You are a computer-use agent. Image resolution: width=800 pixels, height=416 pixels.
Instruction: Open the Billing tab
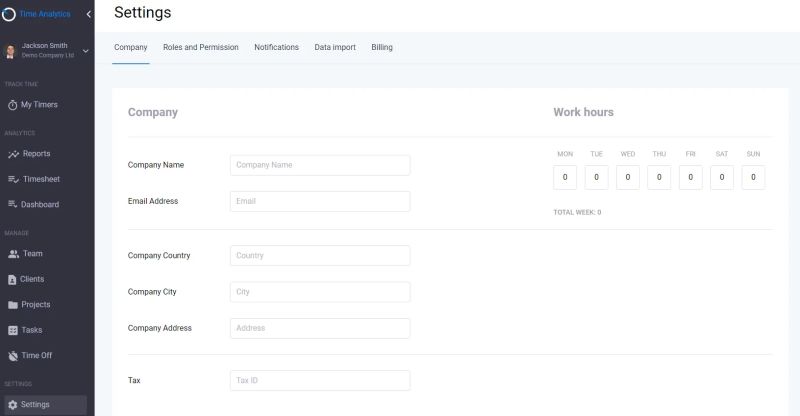tap(382, 47)
